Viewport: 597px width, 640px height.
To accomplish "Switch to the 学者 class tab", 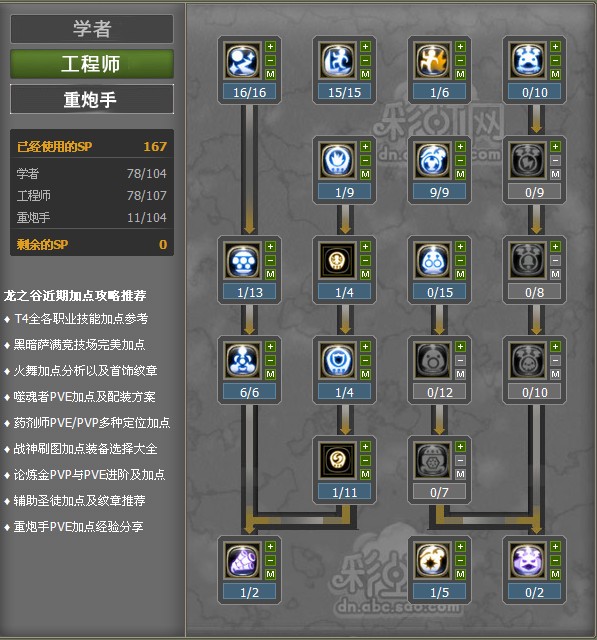I will [92, 29].
